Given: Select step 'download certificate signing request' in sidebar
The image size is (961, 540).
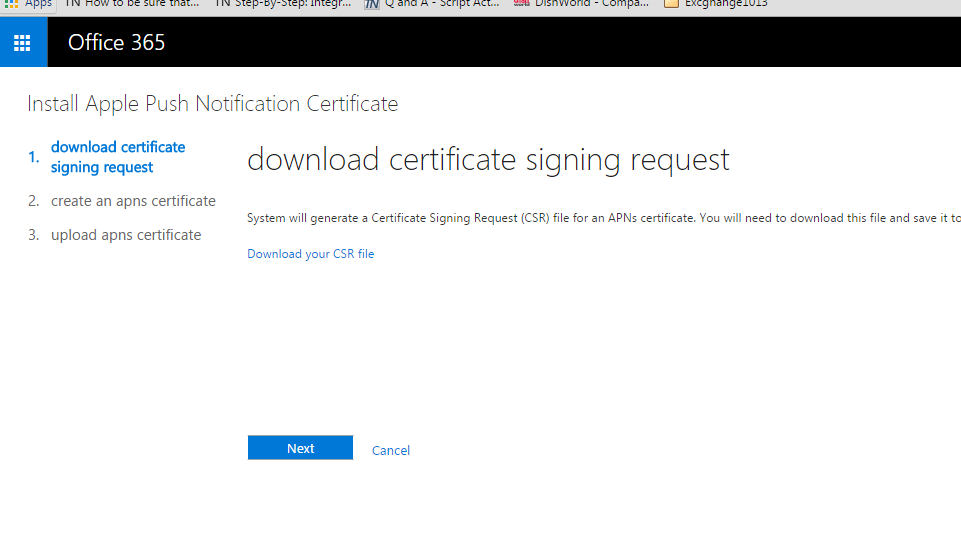Looking at the screenshot, I should tap(118, 157).
